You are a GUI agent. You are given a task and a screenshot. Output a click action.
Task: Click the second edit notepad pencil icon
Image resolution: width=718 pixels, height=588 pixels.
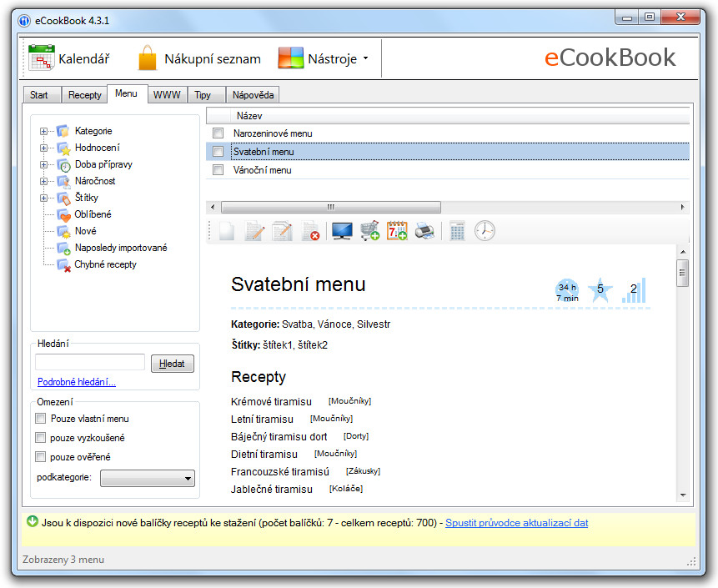(282, 231)
